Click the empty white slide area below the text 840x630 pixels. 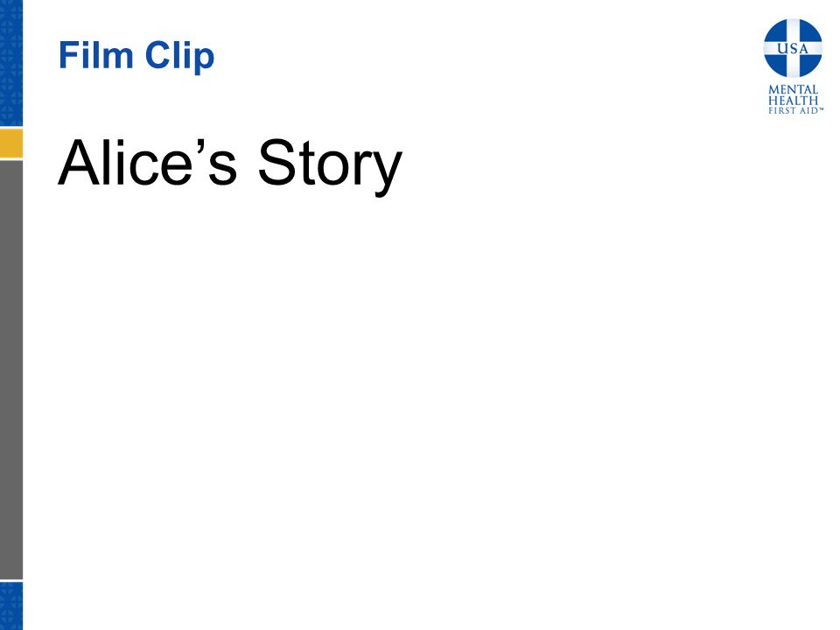(429, 407)
